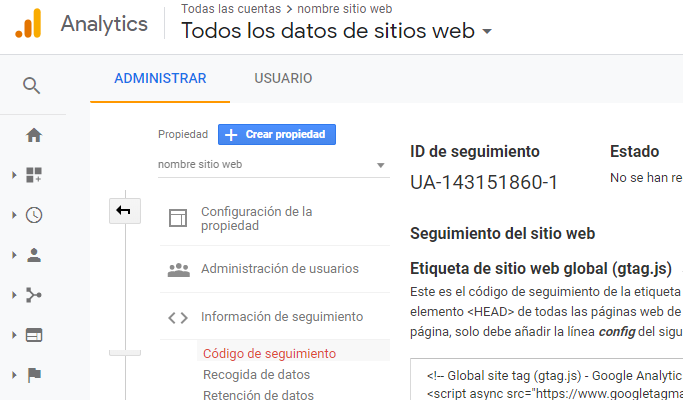
Task: Click the 'Estado' heading
Action: [634, 152]
